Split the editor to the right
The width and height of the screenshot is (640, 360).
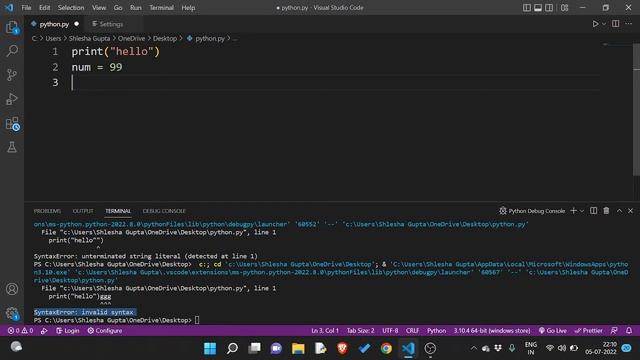coord(616,24)
